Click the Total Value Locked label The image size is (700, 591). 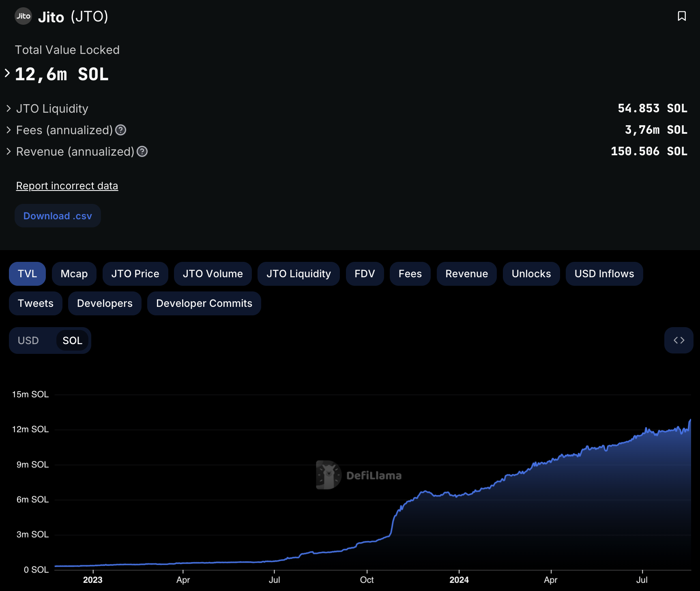tap(67, 50)
